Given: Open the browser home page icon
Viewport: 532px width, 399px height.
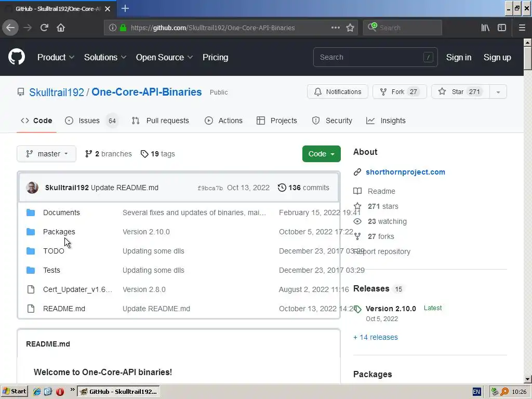Looking at the screenshot, I should 61,28.
